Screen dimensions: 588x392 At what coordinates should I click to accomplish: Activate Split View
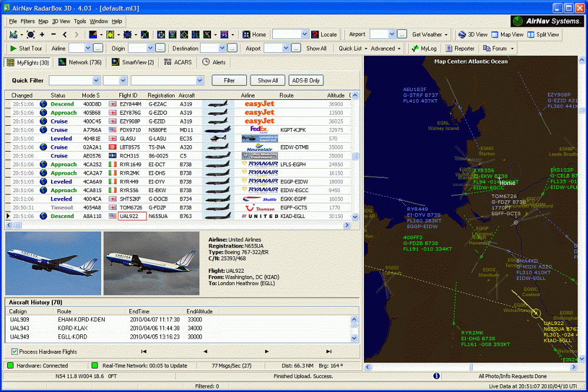point(542,34)
